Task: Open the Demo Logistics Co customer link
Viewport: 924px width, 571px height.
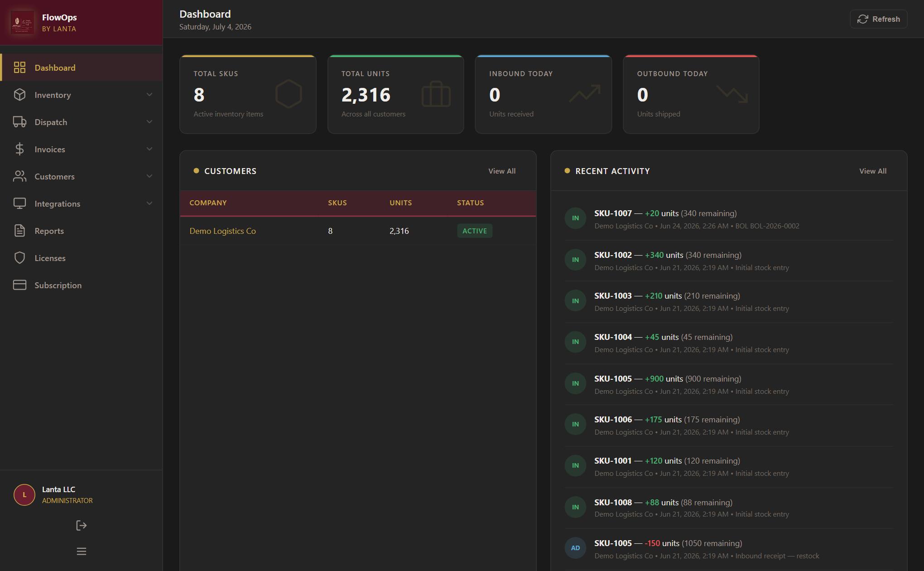Action: pos(222,231)
